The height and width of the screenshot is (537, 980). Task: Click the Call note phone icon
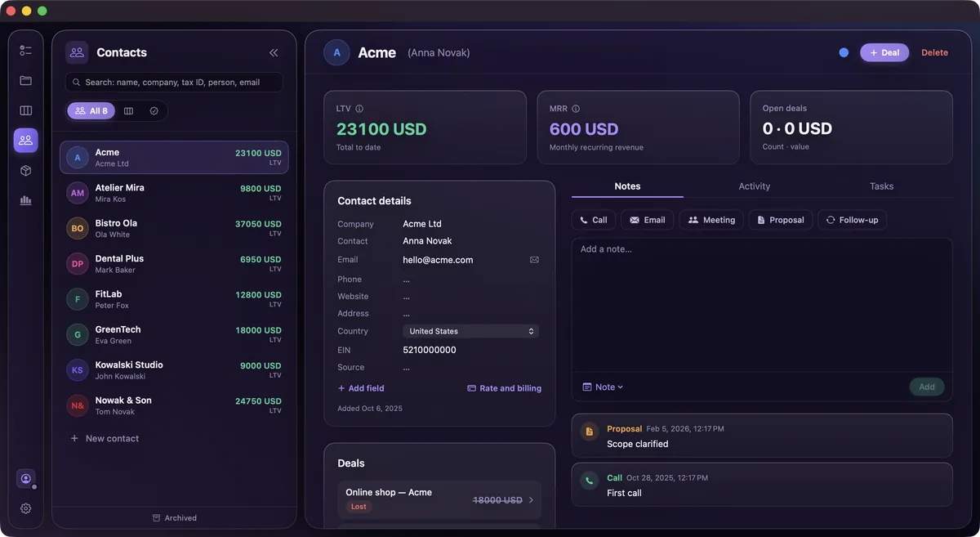[x=589, y=481]
